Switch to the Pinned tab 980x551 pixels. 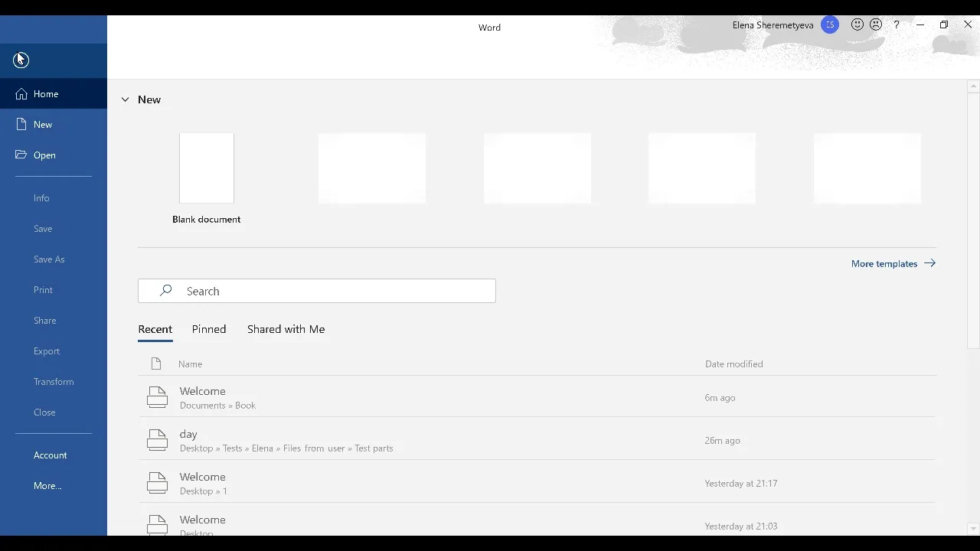point(208,329)
